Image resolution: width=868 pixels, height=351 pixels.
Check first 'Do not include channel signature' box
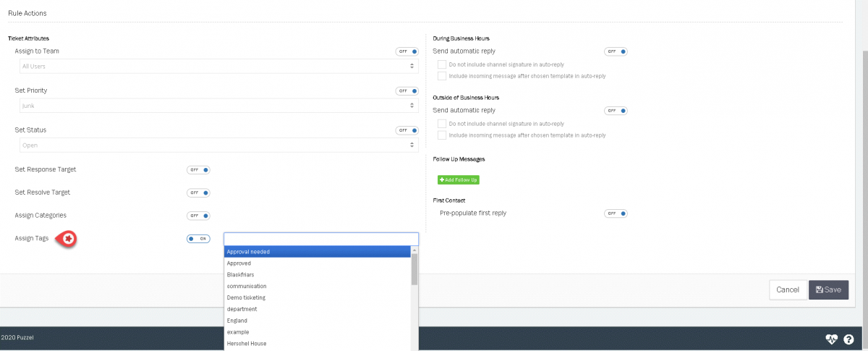442,64
